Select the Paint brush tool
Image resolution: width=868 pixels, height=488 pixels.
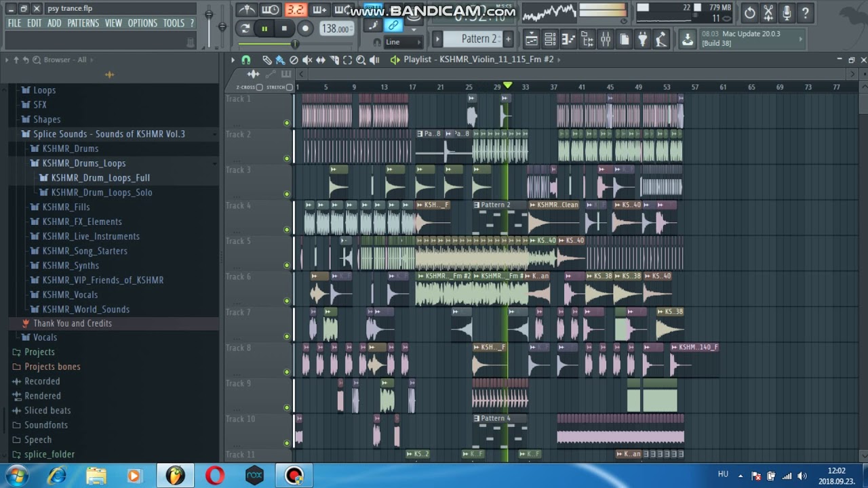tap(280, 60)
